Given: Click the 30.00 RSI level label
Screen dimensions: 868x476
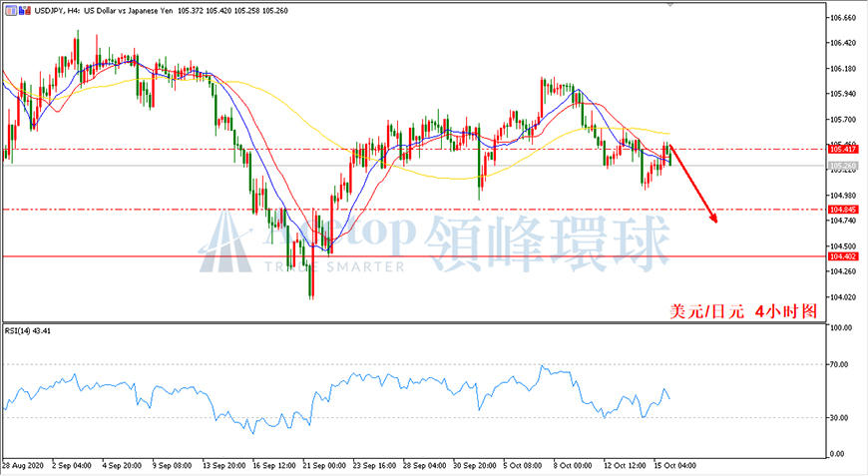Looking at the screenshot, I should (x=839, y=417).
